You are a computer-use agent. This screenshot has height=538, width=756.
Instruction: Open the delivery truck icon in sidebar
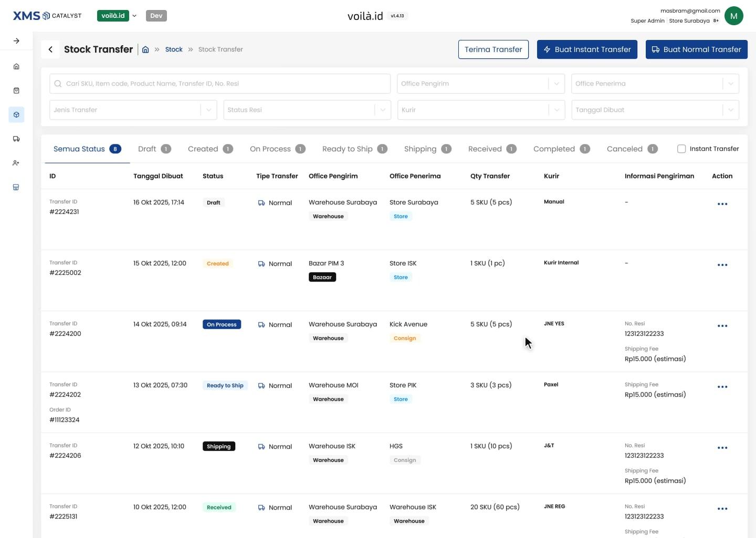(16, 139)
